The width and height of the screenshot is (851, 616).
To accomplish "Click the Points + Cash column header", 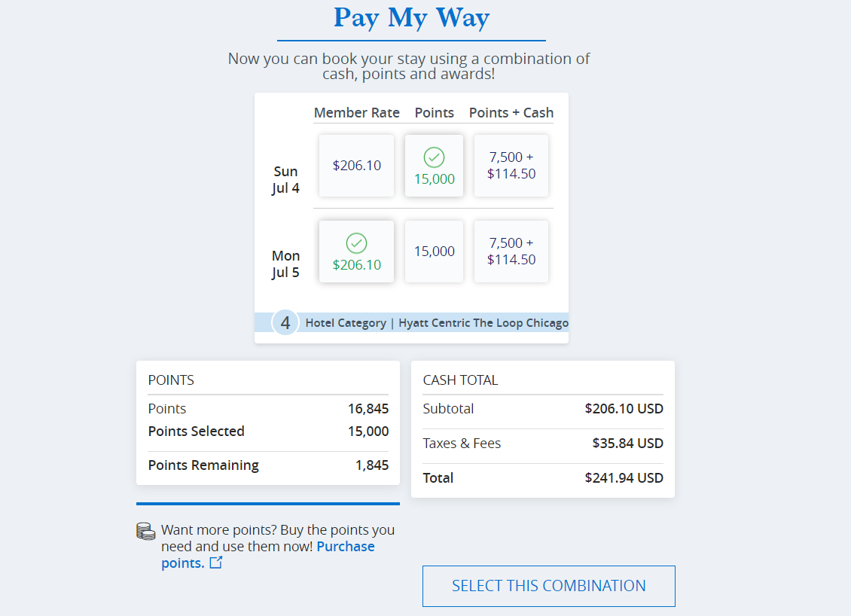I will [x=511, y=112].
